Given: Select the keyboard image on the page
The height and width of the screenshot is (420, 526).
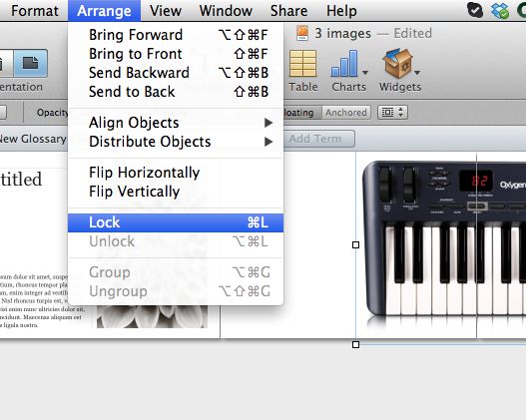Looking at the screenshot, I should pyautogui.click(x=444, y=243).
